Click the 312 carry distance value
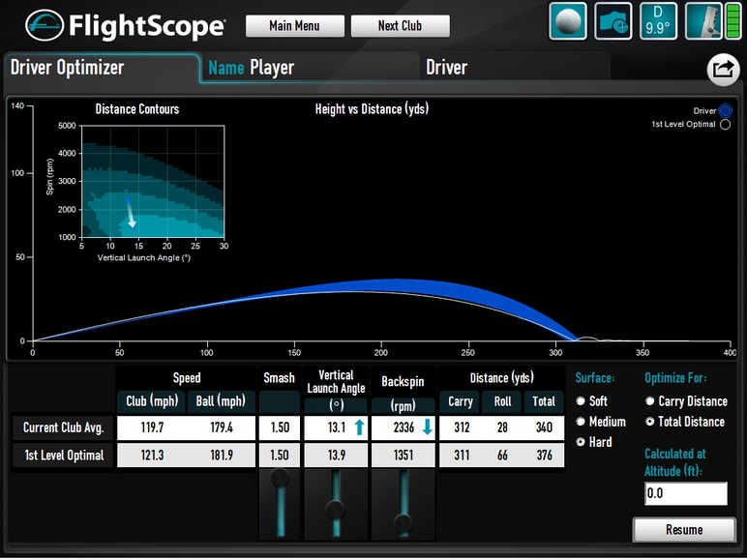 coord(462,427)
